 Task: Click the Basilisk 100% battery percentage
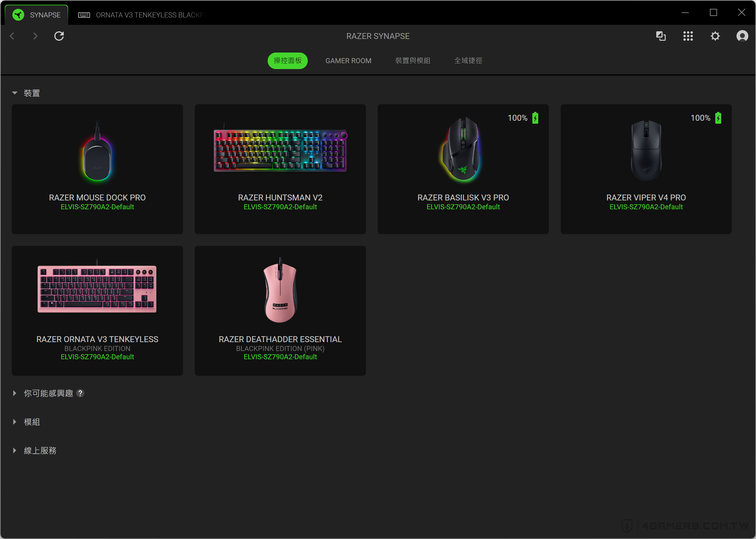click(518, 118)
